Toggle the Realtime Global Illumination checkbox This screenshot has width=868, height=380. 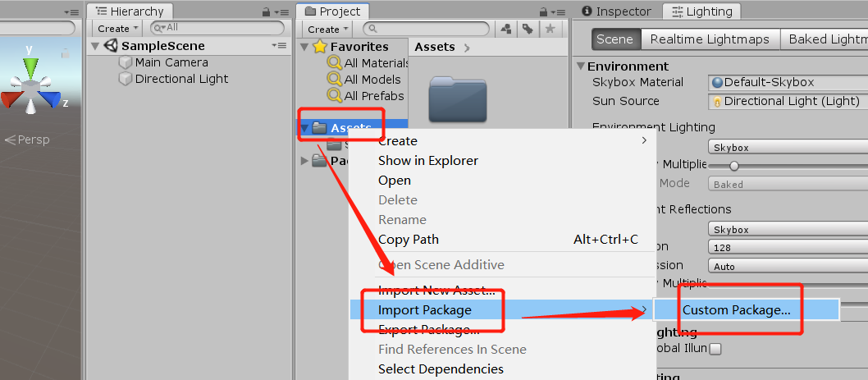715,349
